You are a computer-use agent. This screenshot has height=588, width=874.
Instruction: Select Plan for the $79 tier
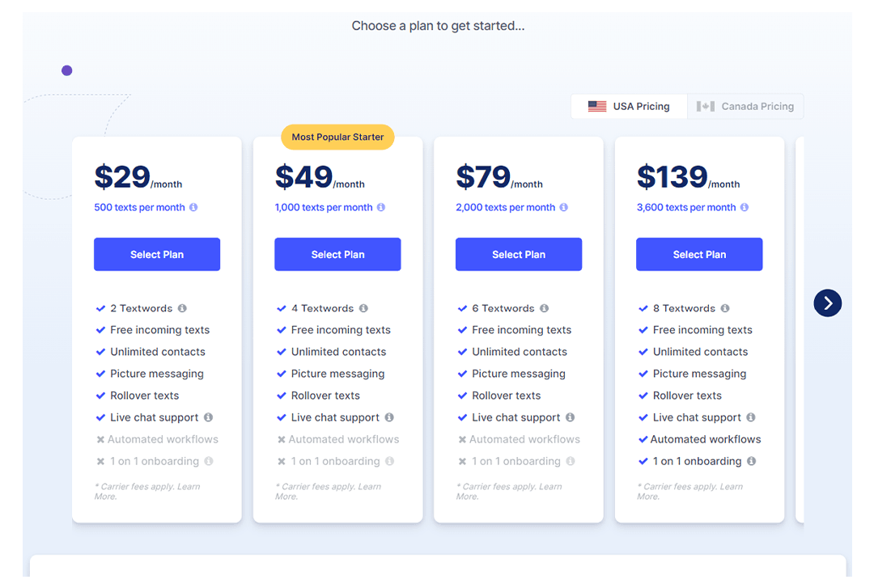click(518, 254)
